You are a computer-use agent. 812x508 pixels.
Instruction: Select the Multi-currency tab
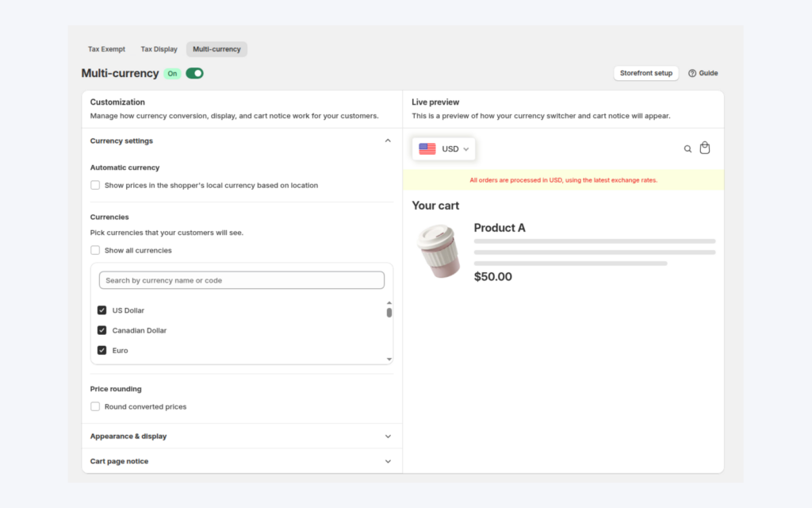pos(216,49)
